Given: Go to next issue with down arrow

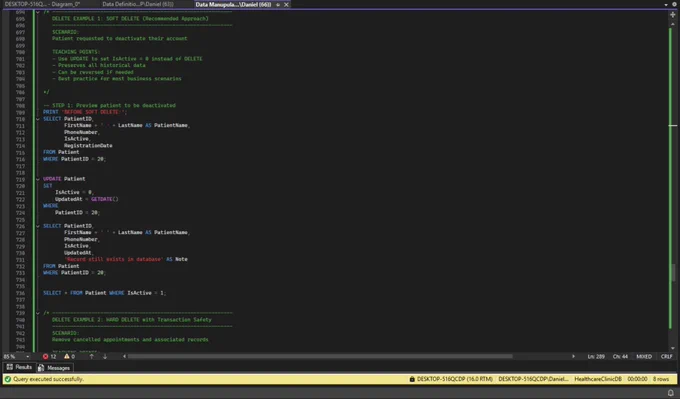Looking at the screenshot, I should tap(105, 356).
